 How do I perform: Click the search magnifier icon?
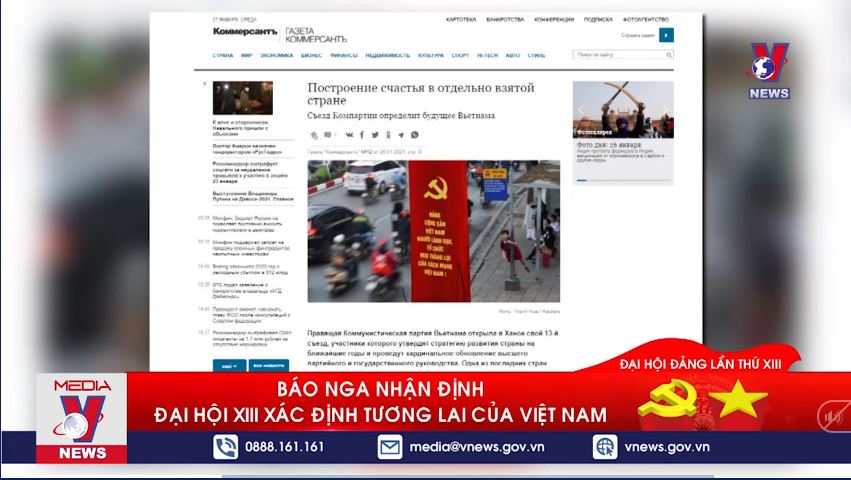click(669, 55)
